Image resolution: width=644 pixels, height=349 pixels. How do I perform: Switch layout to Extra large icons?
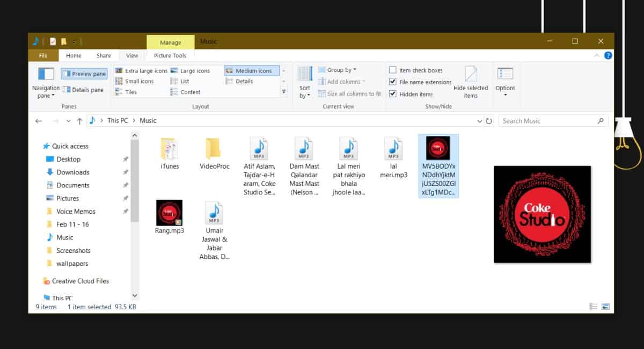pyautogui.click(x=141, y=70)
